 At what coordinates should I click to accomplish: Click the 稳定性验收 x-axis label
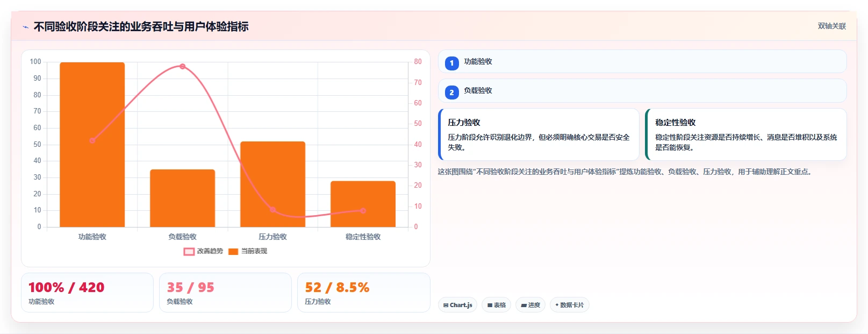pyautogui.click(x=363, y=237)
